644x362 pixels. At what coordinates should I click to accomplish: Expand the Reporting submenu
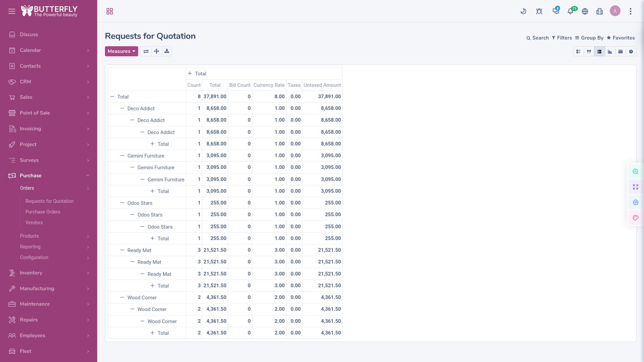click(x=55, y=247)
